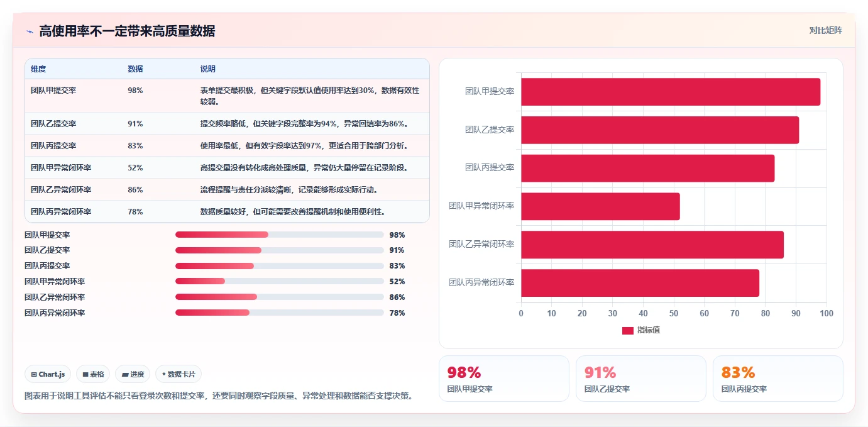Click the 52% label beside the progress bar
Viewport: 868px width, 427px height.
coord(397,282)
